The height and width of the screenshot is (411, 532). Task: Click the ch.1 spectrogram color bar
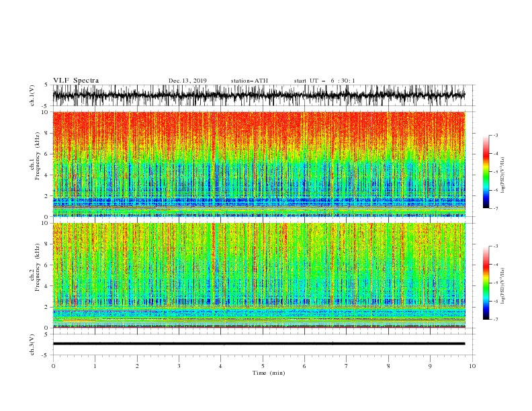pos(486,172)
